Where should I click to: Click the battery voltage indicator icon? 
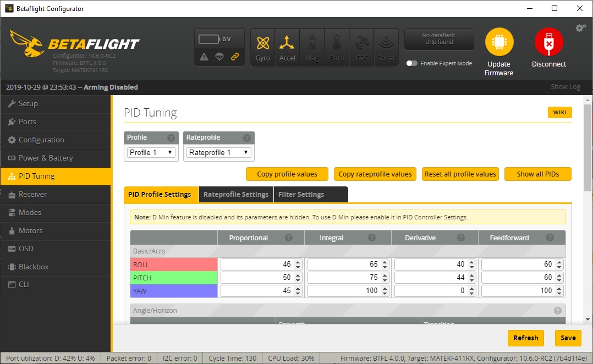(209, 39)
